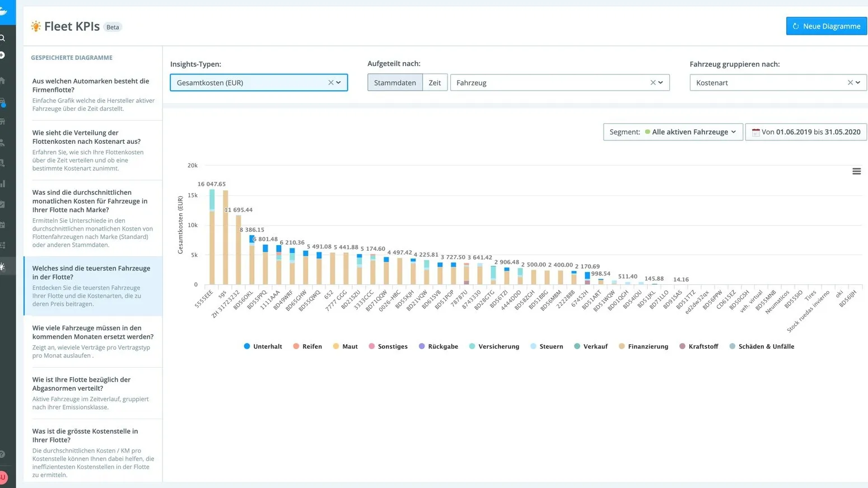Open saved diagram about Automarken der Firmenflotte
The width and height of the screenshot is (868, 488).
pyautogui.click(x=93, y=95)
